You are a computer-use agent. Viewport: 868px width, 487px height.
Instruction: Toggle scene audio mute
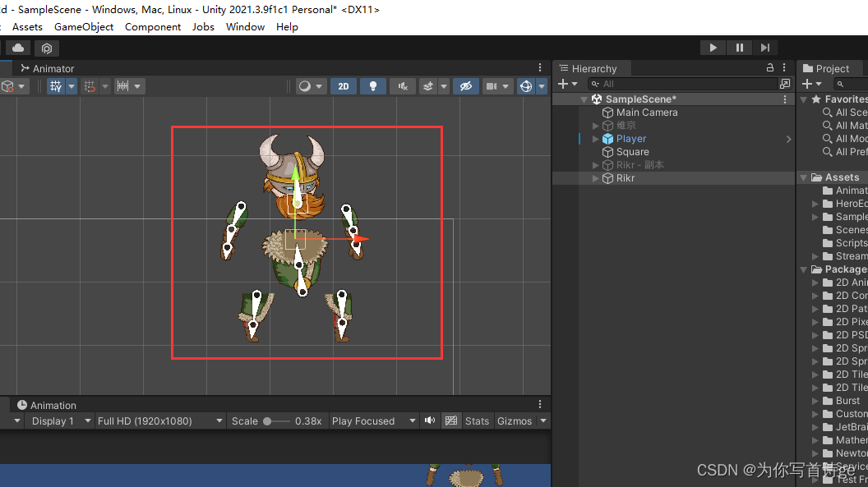click(403, 86)
